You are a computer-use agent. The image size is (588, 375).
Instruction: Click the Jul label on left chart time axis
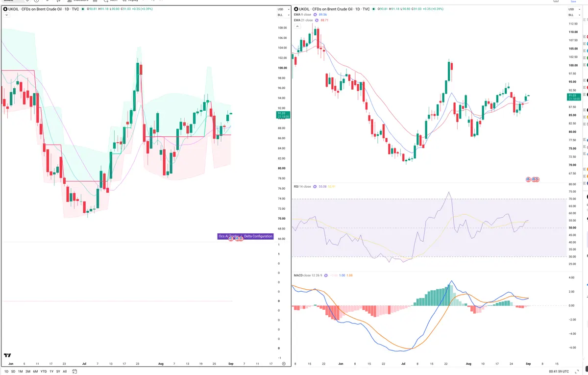pos(84,364)
